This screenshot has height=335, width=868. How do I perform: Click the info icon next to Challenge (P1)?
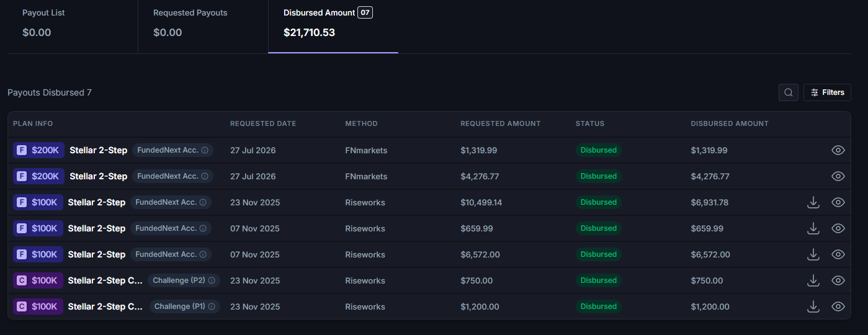[212, 306]
